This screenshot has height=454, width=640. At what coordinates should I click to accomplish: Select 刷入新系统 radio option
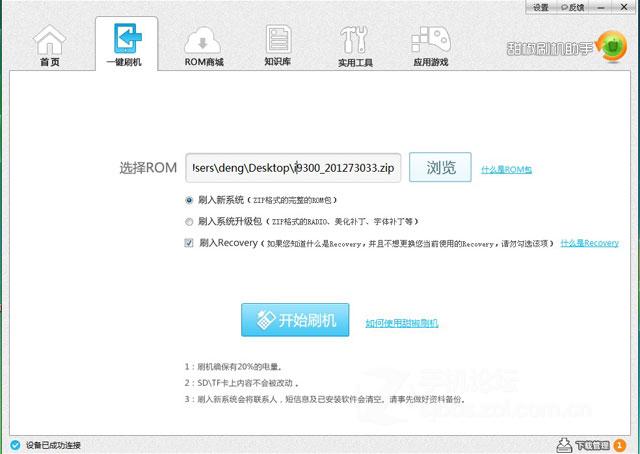click(x=189, y=200)
